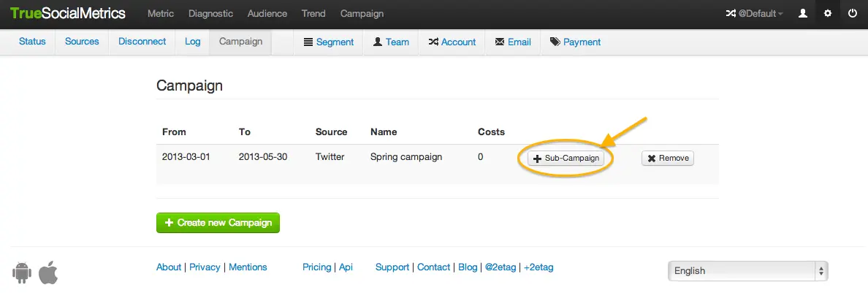868x293 pixels.
Task: Expand the @Default account dropdown
Action: click(x=753, y=14)
